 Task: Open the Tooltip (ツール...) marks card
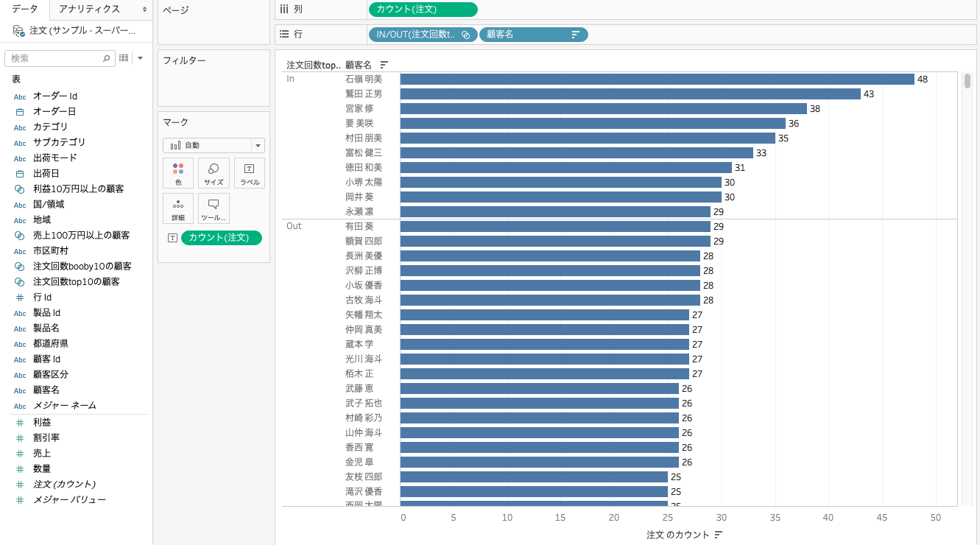[x=214, y=208]
